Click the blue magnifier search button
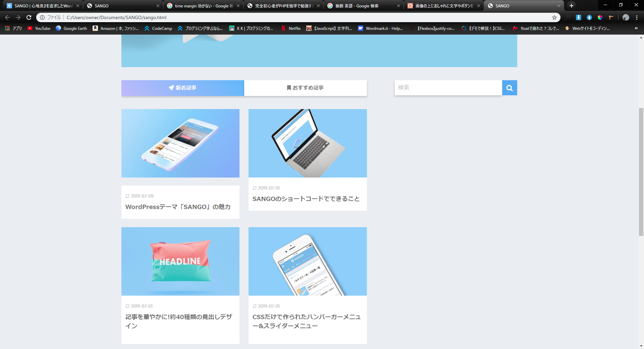644x349 pixels. coord(509,88)
